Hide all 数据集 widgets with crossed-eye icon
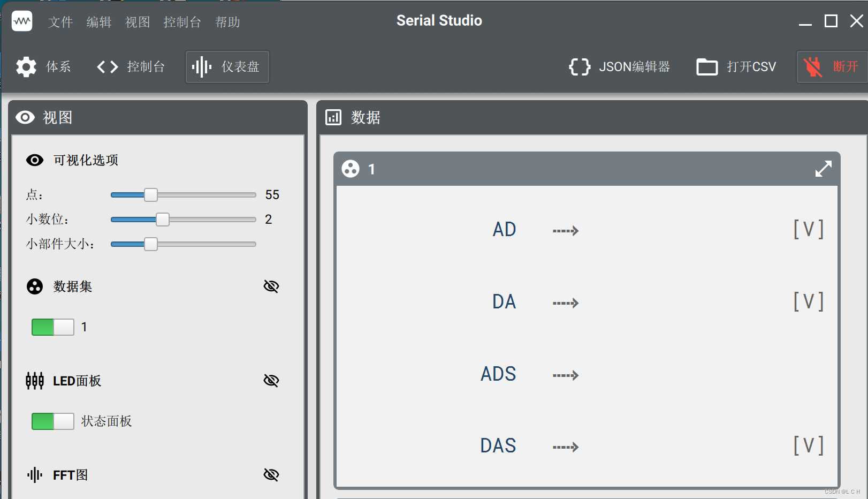 pyautogui.click(x=271, y=286)
